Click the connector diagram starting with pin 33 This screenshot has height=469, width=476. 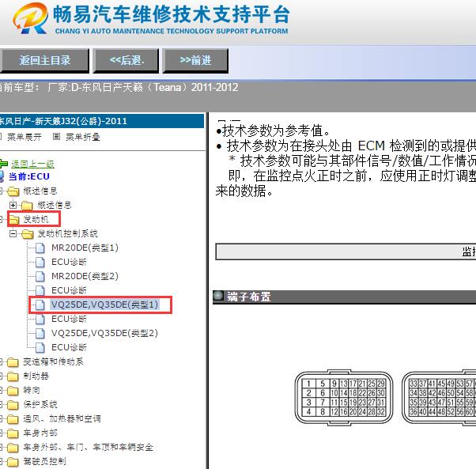pos(439,397)
